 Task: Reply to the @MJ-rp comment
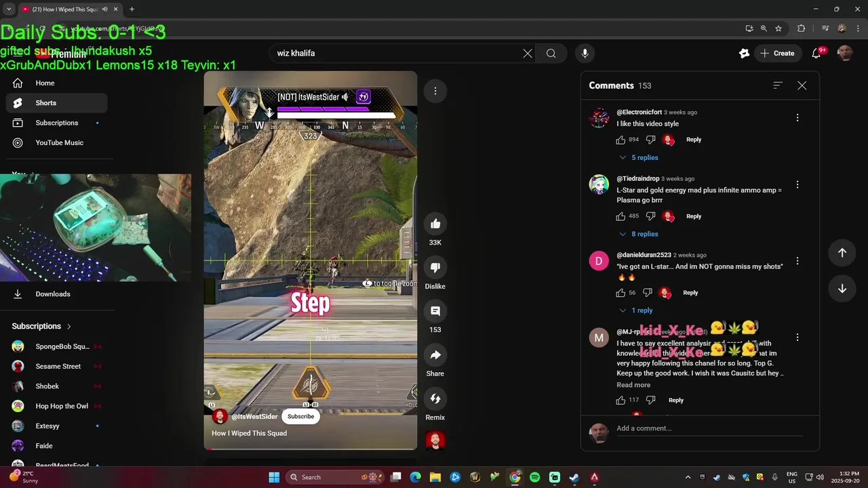pyautogui.click(x=676, y=401)
